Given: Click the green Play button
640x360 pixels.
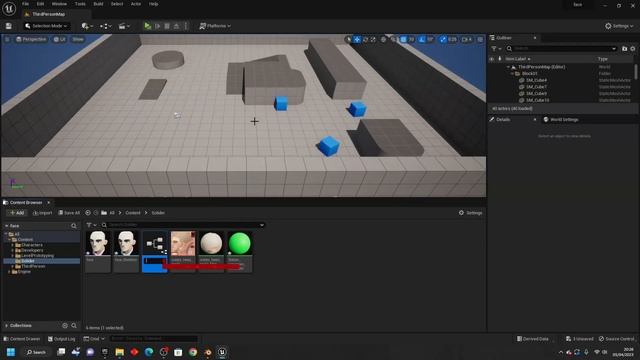Looking at the screenshot, I should (147, 26).
